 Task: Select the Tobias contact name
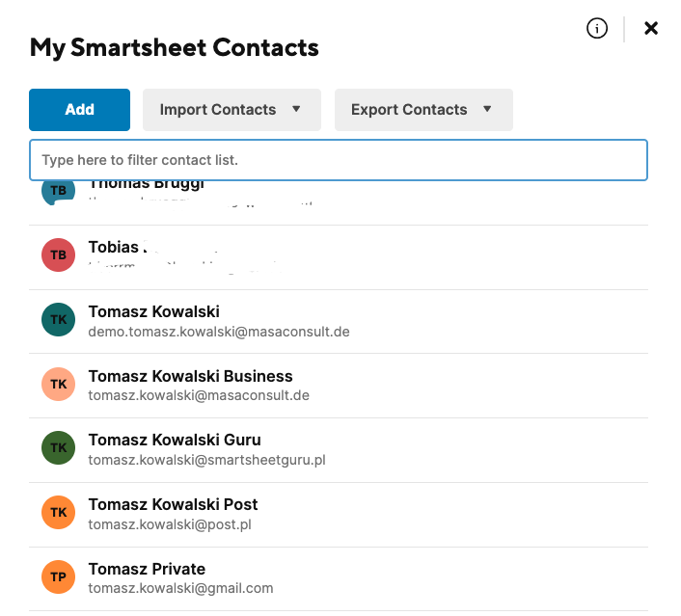[114, 247]
